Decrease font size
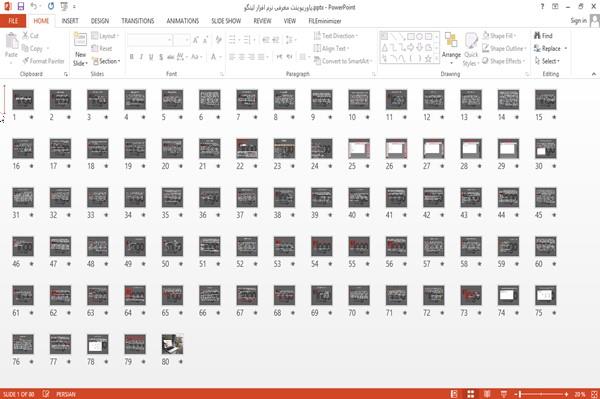 click(205, 40)
